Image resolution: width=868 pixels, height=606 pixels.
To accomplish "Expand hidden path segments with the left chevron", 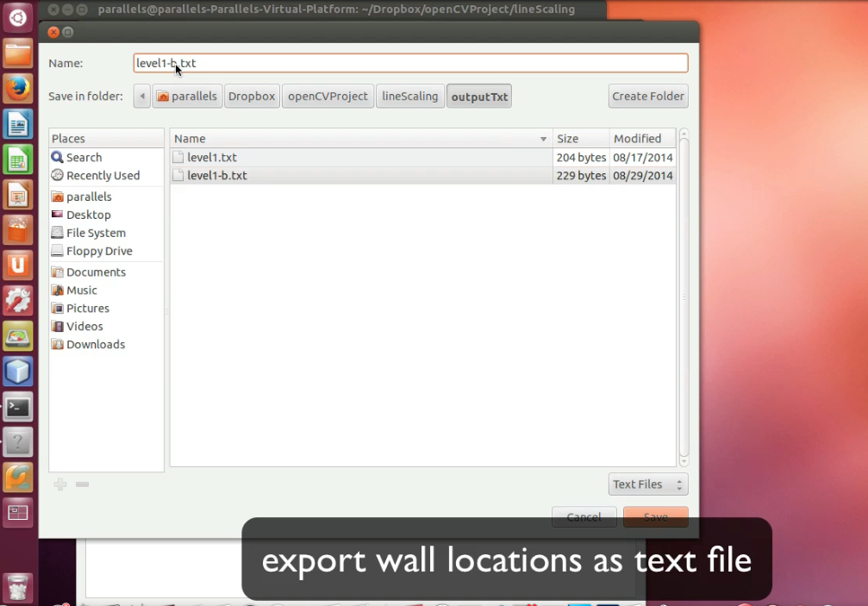I will (x=141, y=96).
